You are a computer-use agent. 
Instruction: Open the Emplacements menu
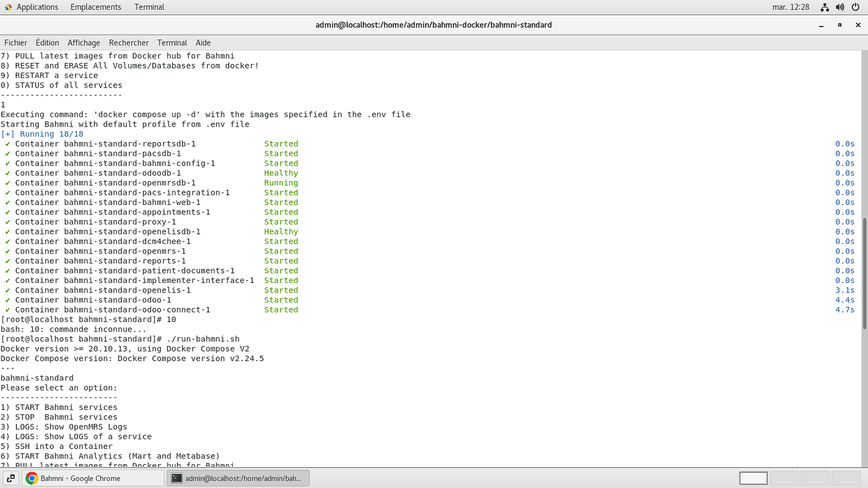[96, 7]
